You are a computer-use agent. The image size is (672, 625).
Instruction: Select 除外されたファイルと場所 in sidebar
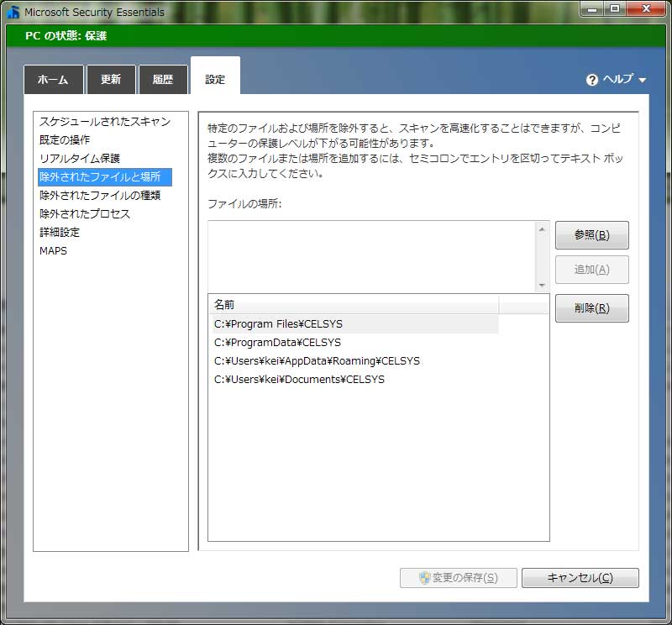click(x=105, y=177)
